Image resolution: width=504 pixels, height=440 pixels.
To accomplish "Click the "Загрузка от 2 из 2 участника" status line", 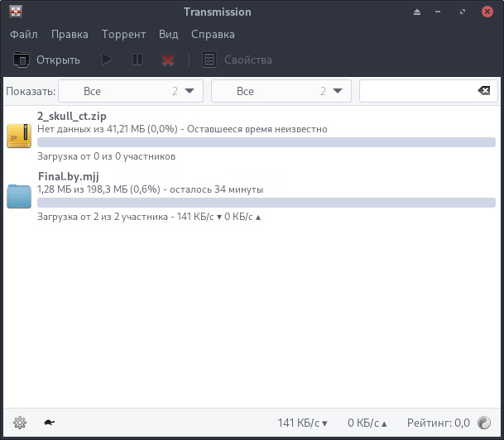I will [149, 217].
